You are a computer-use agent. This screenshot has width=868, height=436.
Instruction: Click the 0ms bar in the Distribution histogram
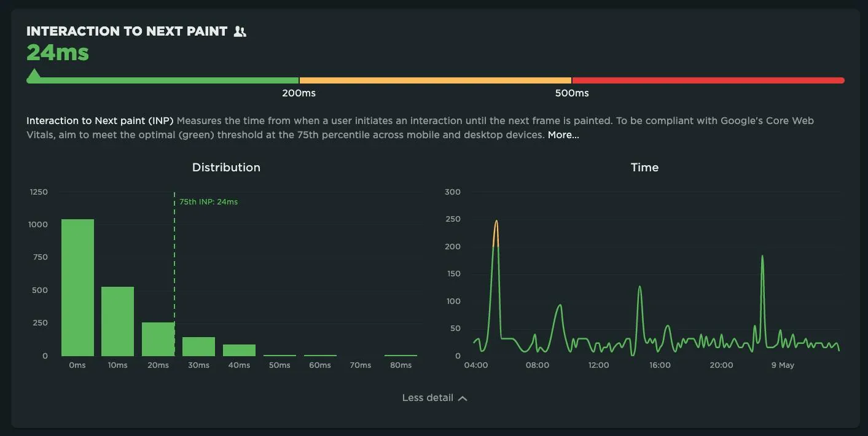(77, 287)
